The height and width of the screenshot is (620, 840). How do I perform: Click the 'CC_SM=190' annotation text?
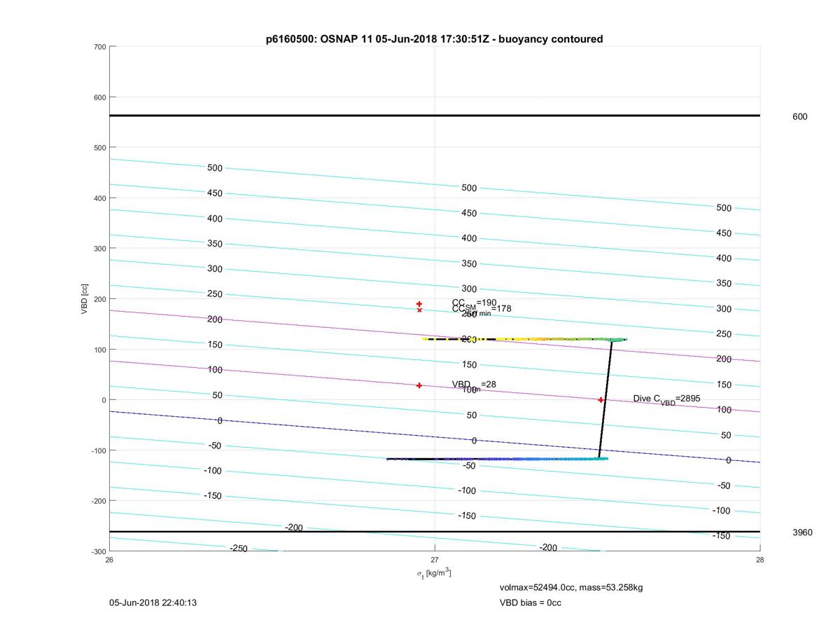pyautogui.click(x=474, y=303)
